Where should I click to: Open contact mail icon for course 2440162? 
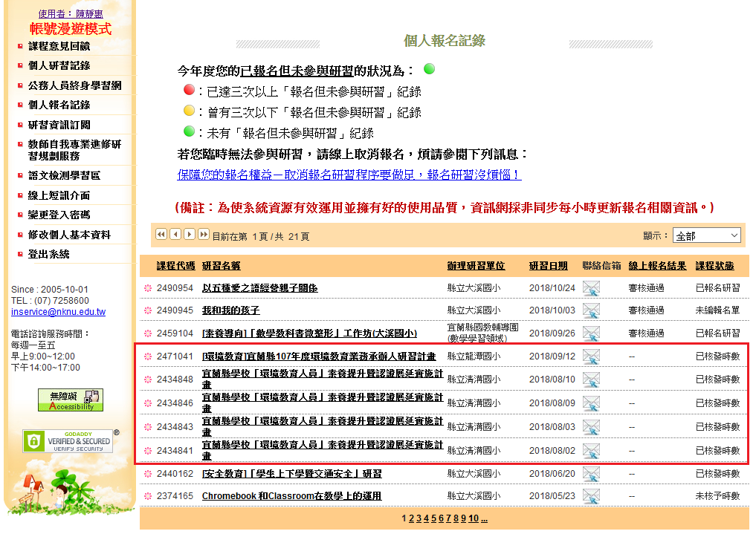(591, 474)
